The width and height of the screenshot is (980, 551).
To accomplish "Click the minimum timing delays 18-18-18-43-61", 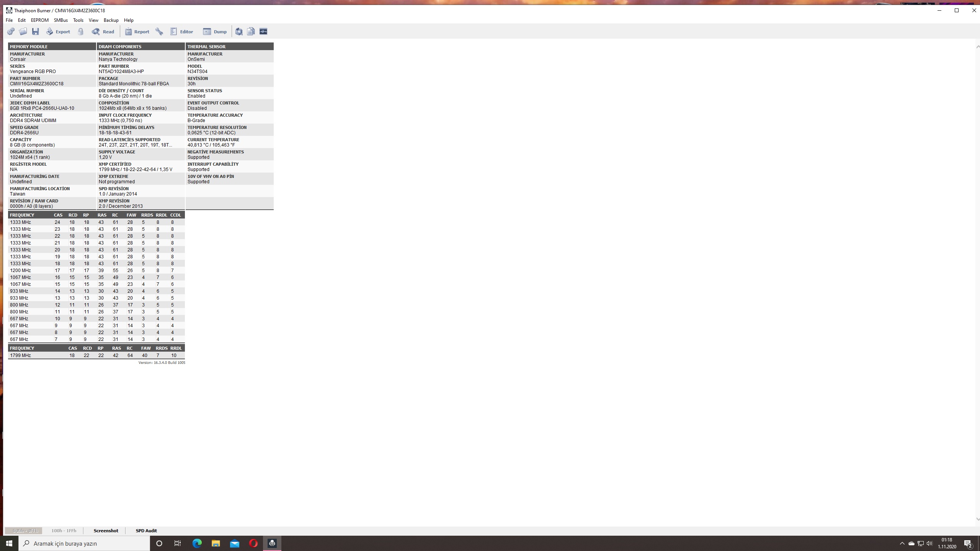I will pos(115,133).
